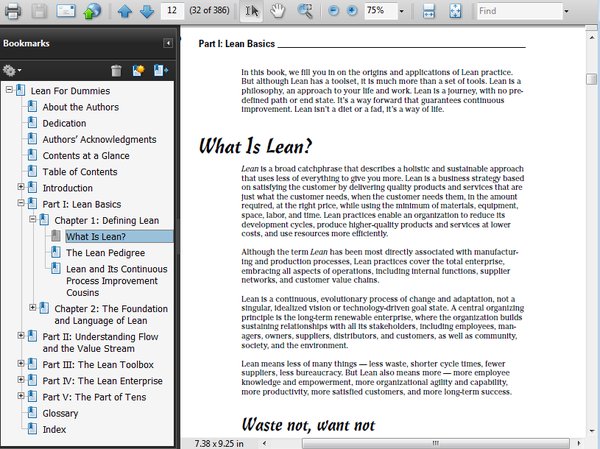The width and height of the screenshot is (600, 449).
Task: Open the About the Authors bookmark
Action: point(80,107)
